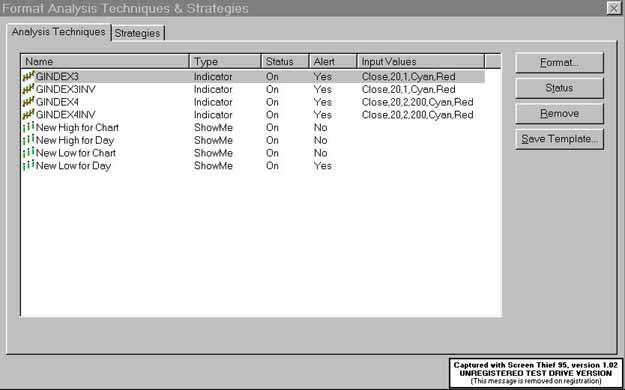Image resolution: width=625 pixels, height=390 pixels.
Task: Click On status of New High for Day
Action: point(272,140)
